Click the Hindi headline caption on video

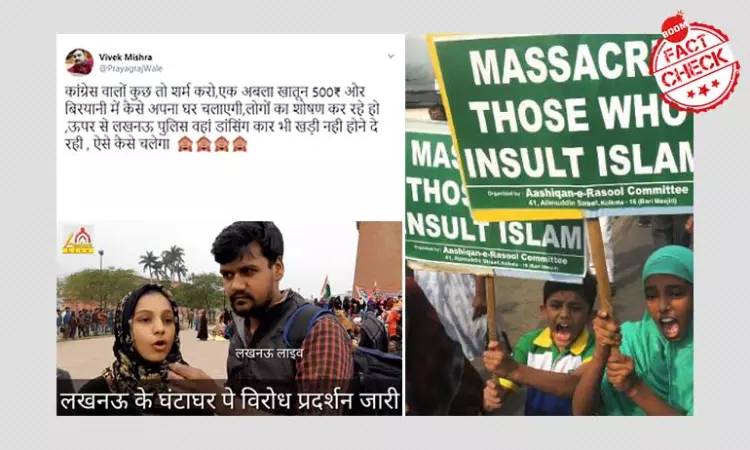[x=229, y=401]
